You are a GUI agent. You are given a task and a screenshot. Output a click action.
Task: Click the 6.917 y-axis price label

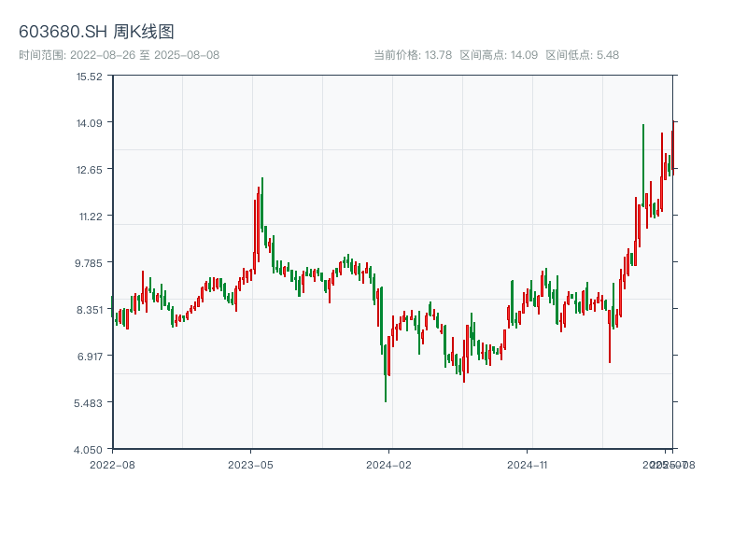tap(90, 356)
